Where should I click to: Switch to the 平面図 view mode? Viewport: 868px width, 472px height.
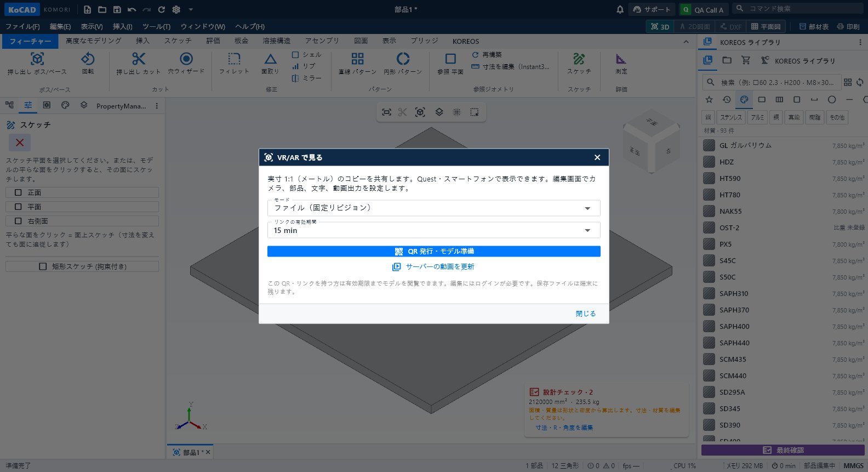click(766, 26)
